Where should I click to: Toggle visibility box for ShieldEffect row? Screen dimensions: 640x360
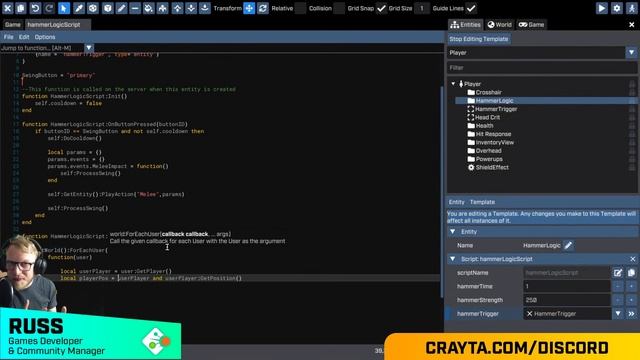click(x=632, y=167)
